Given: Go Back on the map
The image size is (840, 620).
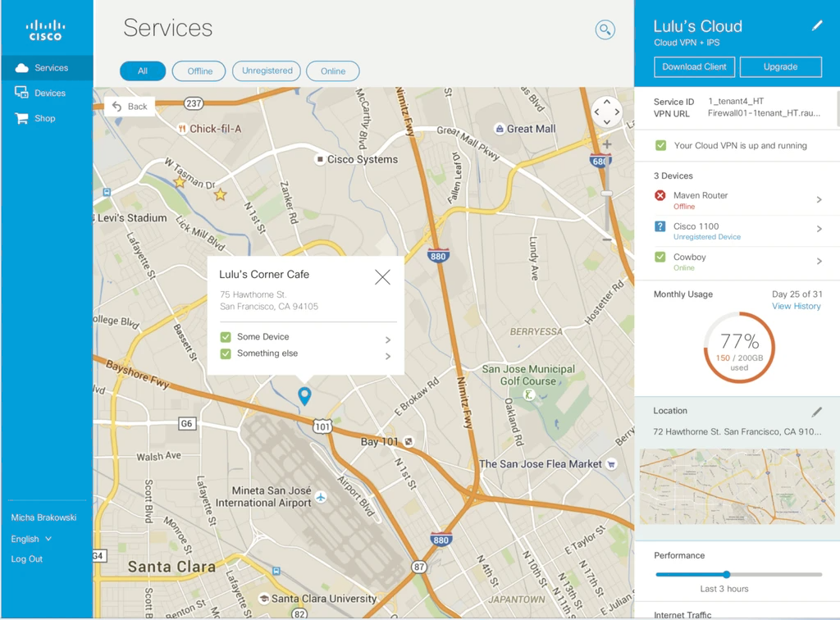Looking at the screenshot, I should point(130,107).
